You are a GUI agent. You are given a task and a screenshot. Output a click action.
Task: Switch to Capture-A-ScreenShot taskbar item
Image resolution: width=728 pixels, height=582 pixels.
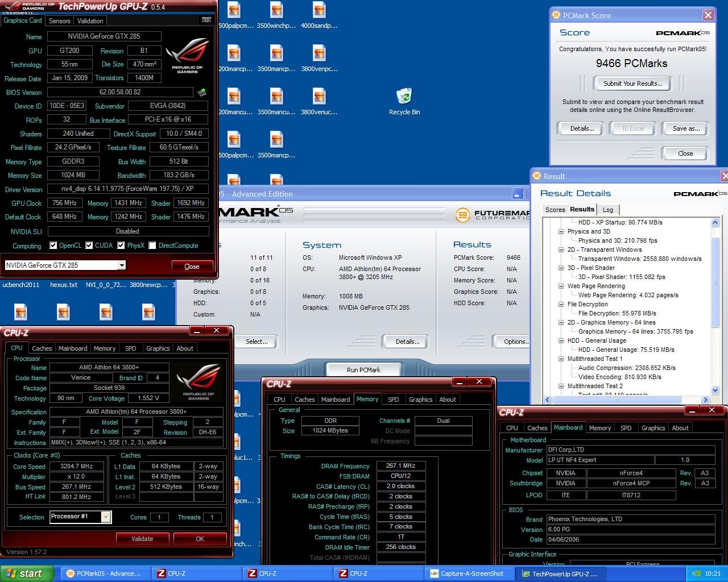click(469, 573)
